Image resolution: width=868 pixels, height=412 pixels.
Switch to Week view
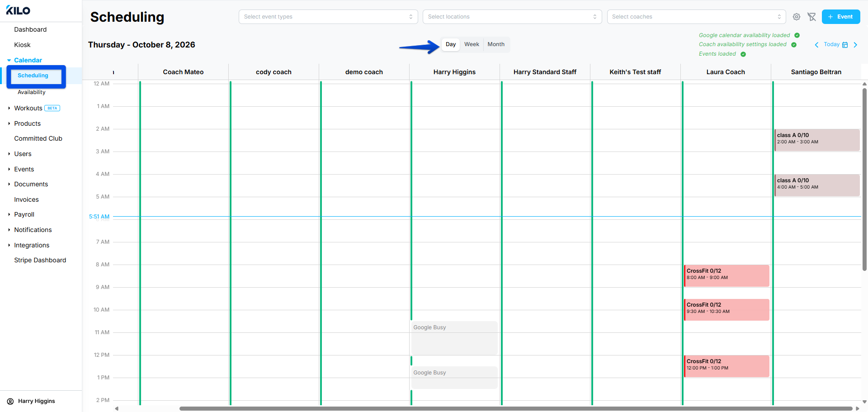click(472, 44)
